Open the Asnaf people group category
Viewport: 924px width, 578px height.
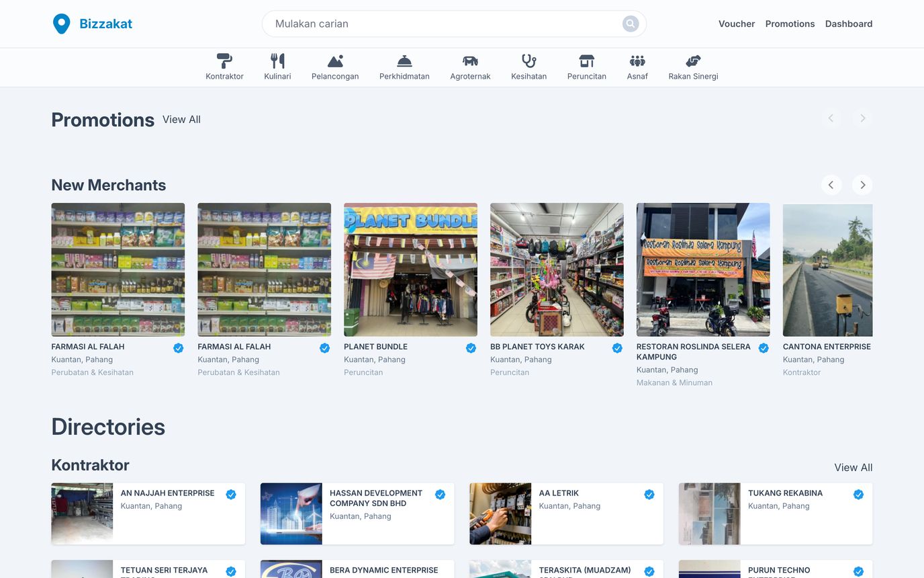coord(637,61)
